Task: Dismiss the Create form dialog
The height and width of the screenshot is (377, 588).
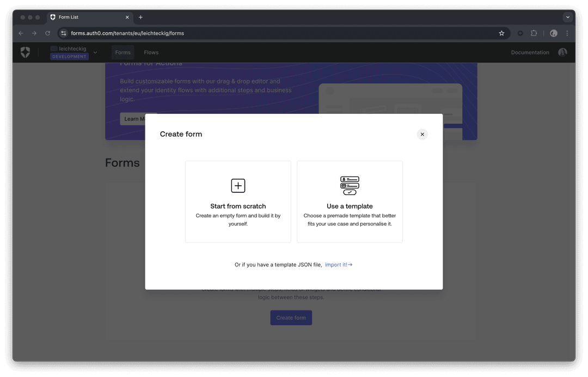Action: coord(422,134)
